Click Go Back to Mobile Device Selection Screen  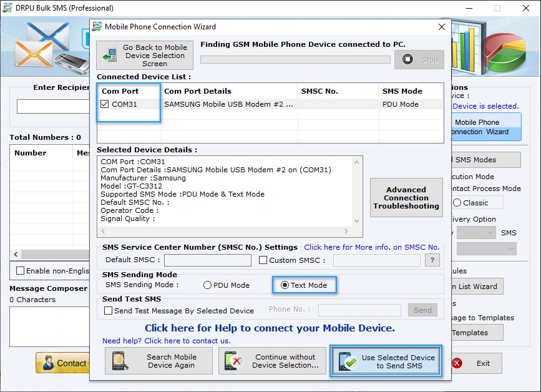point(145,55)
